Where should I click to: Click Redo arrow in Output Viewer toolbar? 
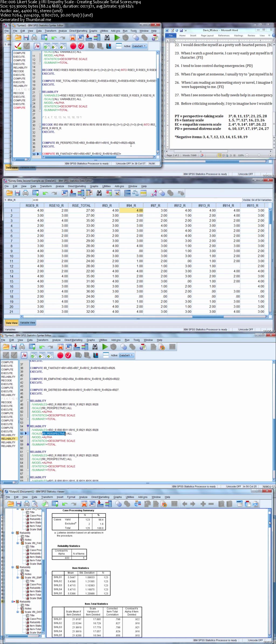(x=73, y=504)
